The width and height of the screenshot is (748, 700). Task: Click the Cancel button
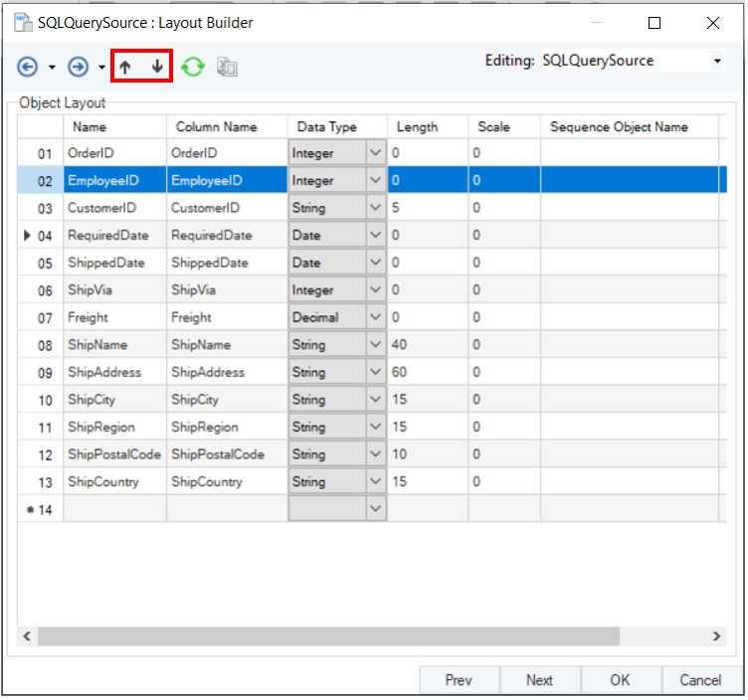(x=700, y=680)
